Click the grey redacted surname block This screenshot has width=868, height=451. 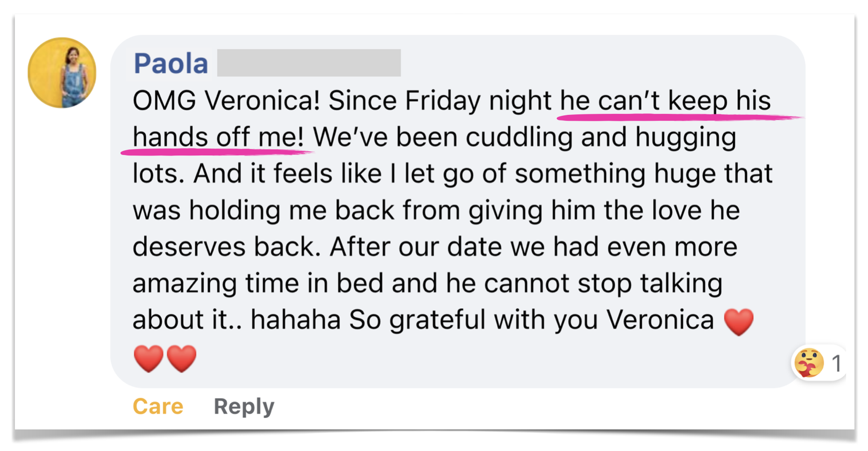[x=309, y=63]
